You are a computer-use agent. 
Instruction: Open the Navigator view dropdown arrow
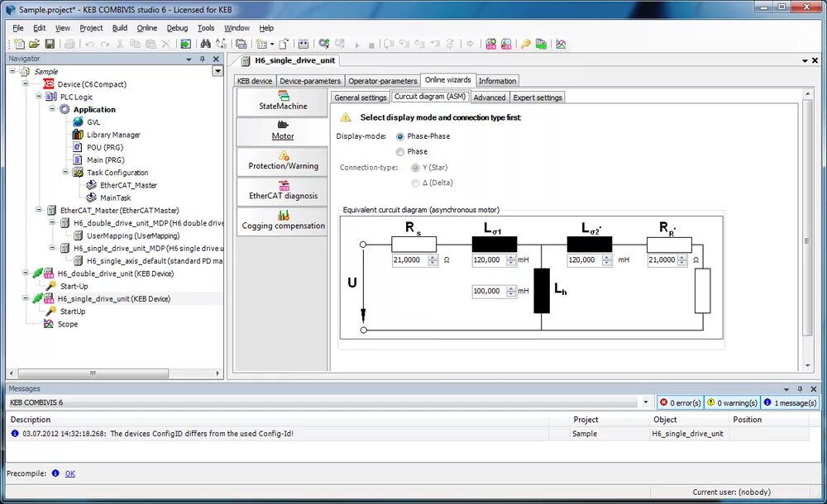(x=218, y=71)
